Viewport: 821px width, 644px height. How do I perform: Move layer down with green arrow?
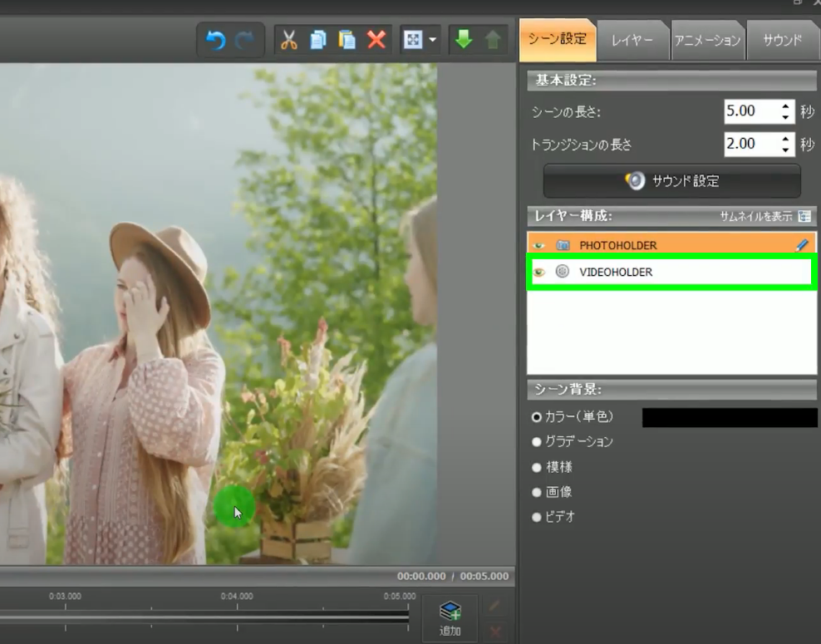point(464,40)
